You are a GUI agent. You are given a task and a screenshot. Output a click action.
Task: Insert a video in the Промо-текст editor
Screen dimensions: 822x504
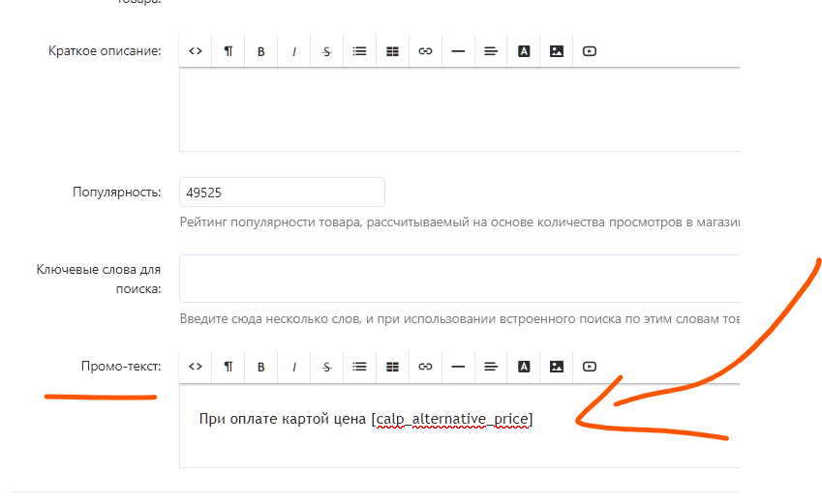[x=590, y=367]
